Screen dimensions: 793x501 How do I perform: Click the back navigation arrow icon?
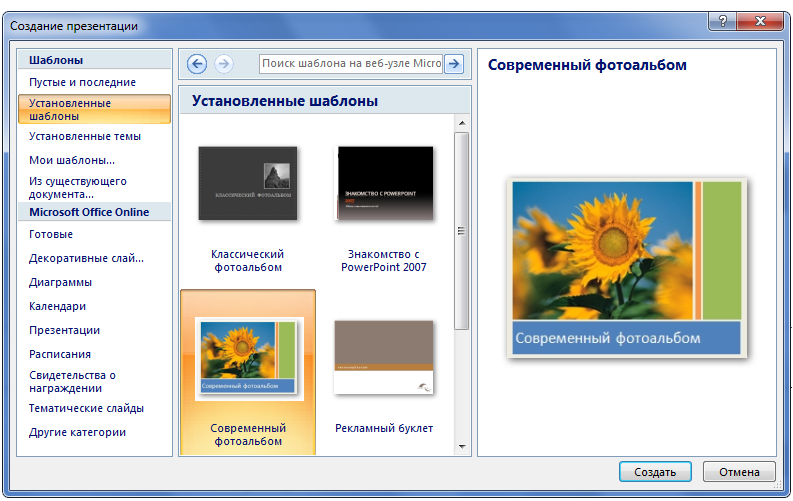pos(197,64)
